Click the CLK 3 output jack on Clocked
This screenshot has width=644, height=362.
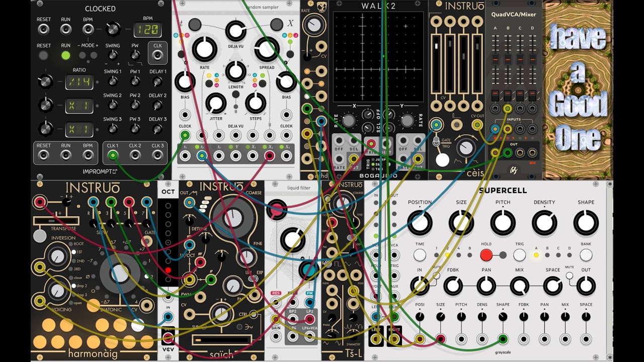click(x=157, y=156)
